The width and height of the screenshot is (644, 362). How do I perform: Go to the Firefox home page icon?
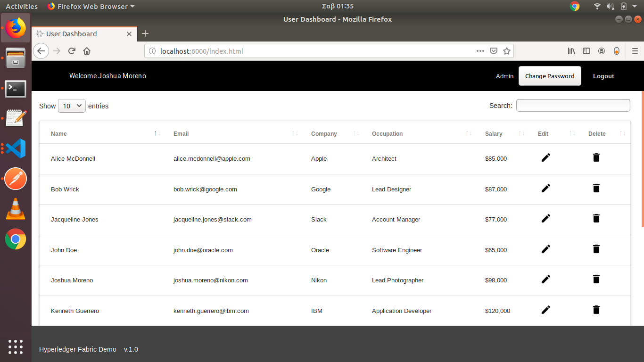click(87, 51)
